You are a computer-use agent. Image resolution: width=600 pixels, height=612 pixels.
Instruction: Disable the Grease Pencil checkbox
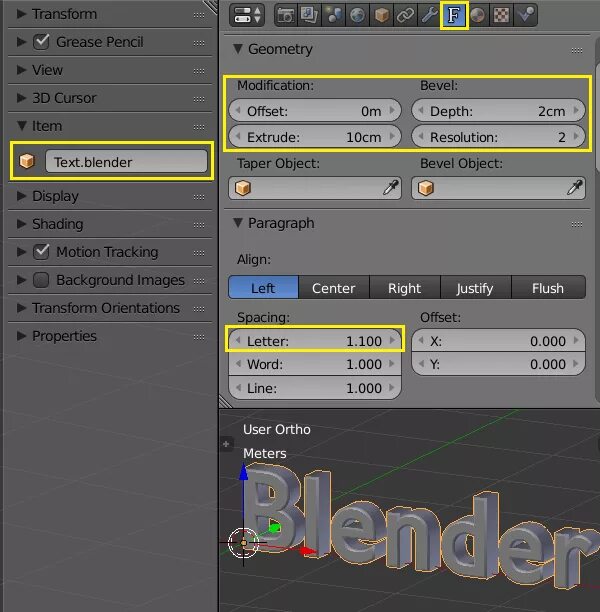[41, 42]
